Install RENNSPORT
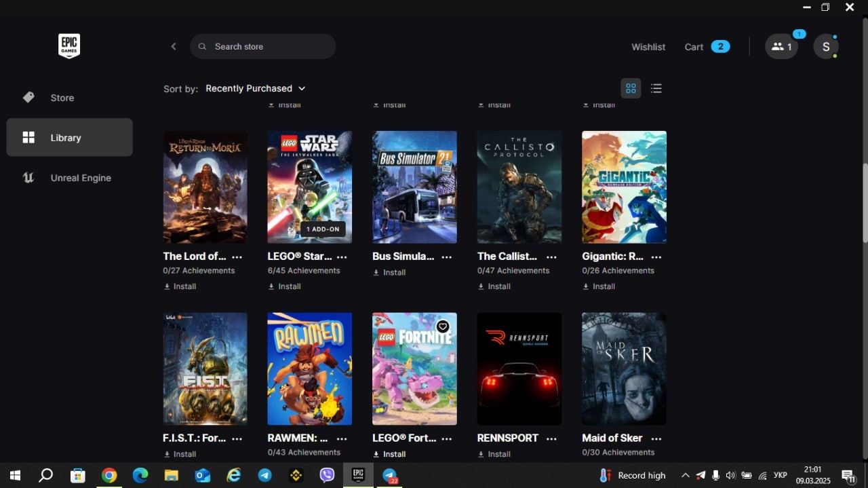The width and height of the screenshot is (868, 488). click(494, 454)
